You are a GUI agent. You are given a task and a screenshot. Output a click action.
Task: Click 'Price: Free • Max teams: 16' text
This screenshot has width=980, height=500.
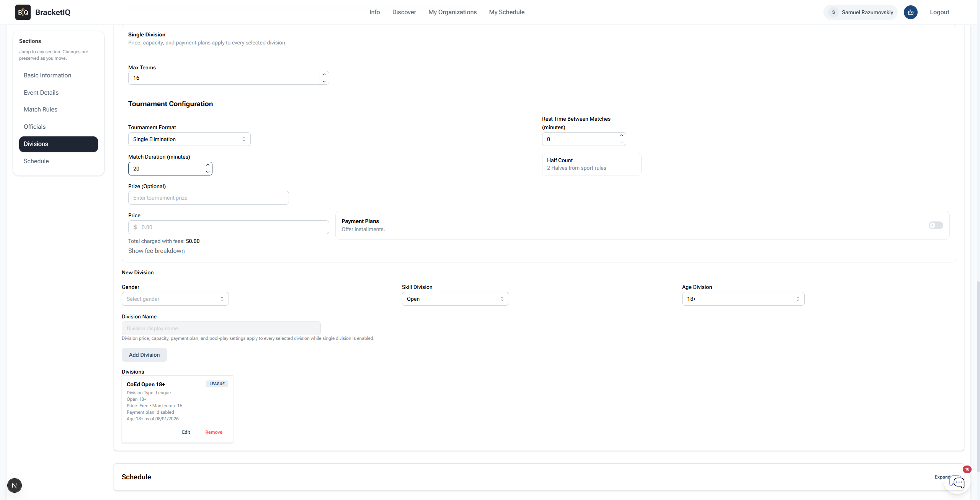(x=154, y=406)
